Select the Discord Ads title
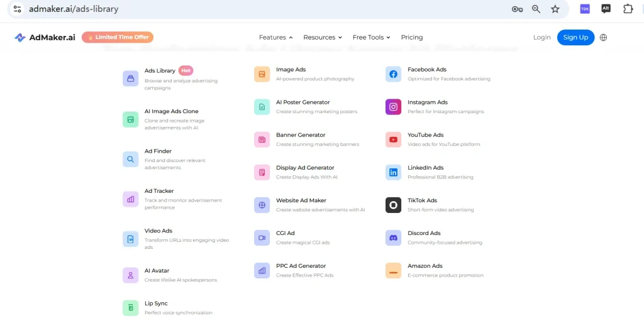 424,233
